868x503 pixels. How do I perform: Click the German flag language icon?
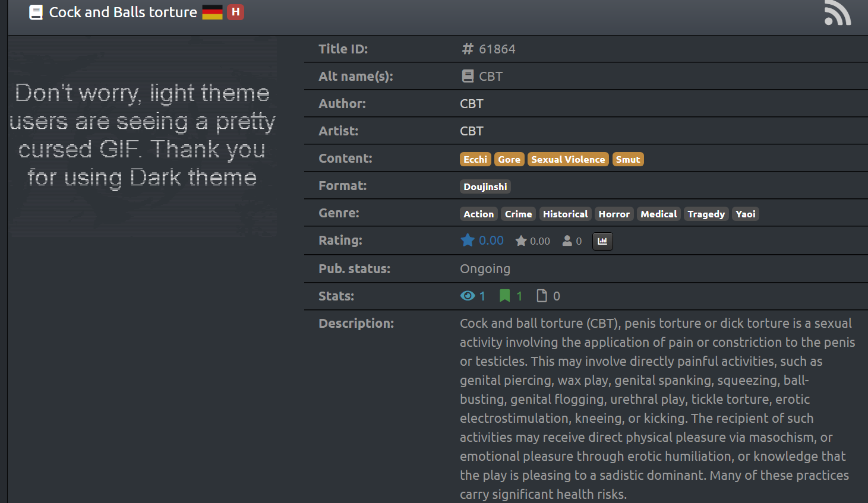[x=212, y=12]
